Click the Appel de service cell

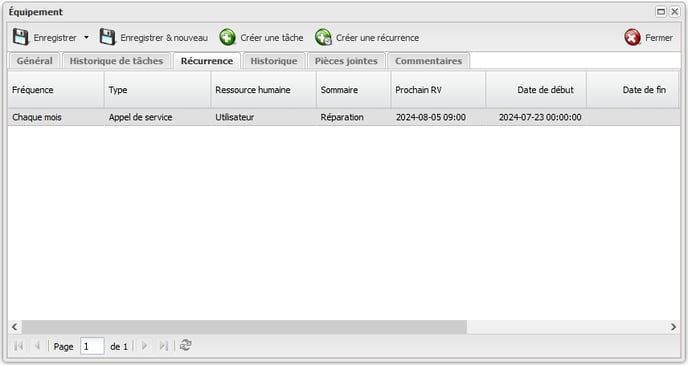point(158,117)
